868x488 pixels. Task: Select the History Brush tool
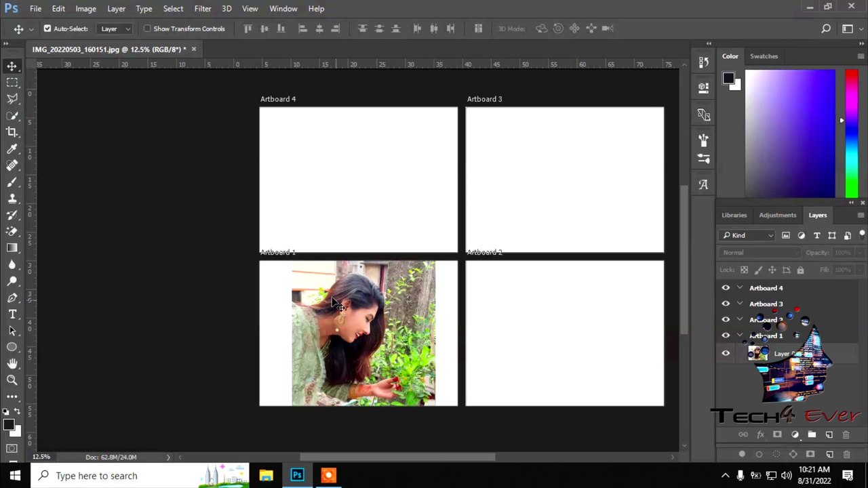(12, 215)
